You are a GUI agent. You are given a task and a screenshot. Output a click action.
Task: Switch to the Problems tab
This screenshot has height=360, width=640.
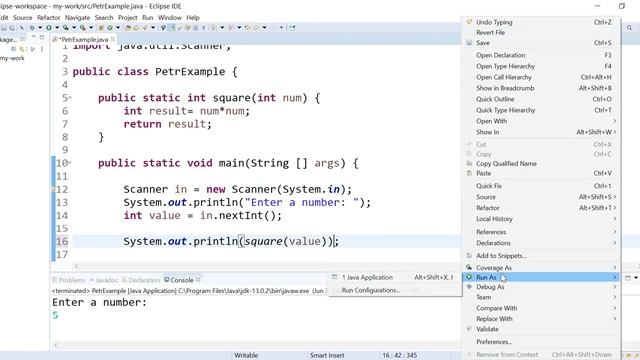(x=69, y=280)
